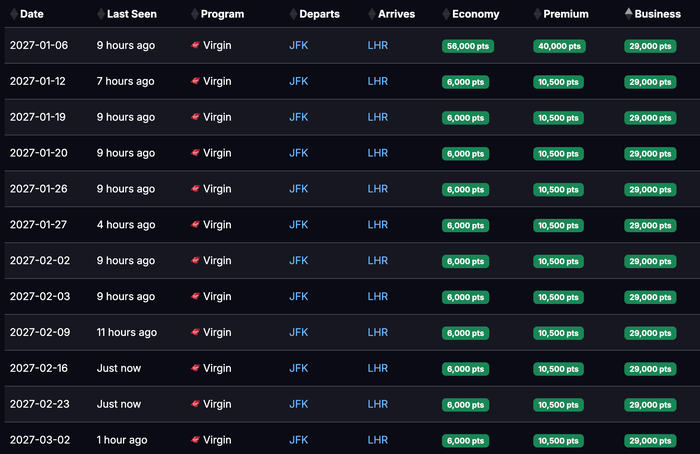
Task: Click Virgin logo icon in 2027-01-12 row
Action: point(195,81)
